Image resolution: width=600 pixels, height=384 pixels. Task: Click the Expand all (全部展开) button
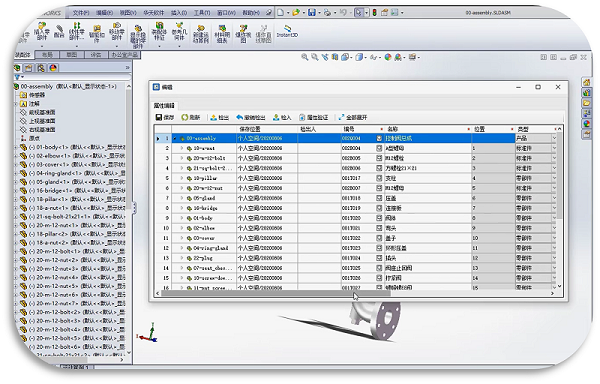[x=352, y=117]
